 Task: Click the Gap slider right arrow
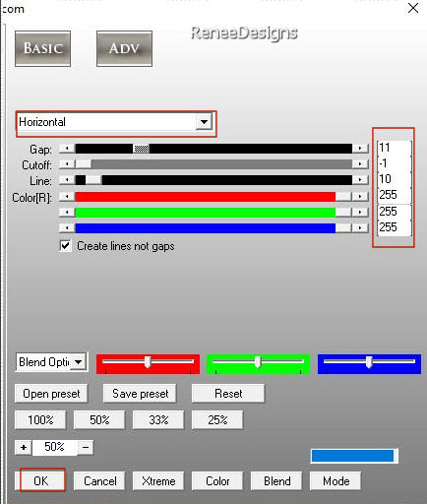tap(360, 149)
